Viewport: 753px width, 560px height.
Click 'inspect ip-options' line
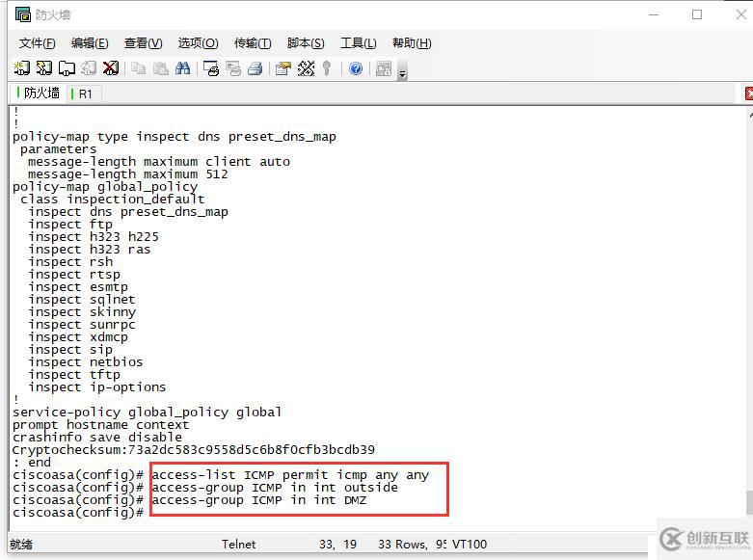point(97,387)
